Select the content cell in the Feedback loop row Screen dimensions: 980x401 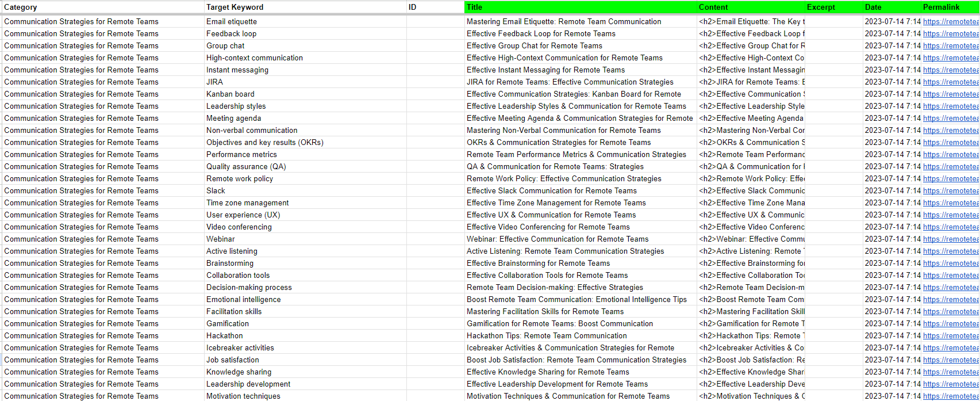click(x=751, y=34)
